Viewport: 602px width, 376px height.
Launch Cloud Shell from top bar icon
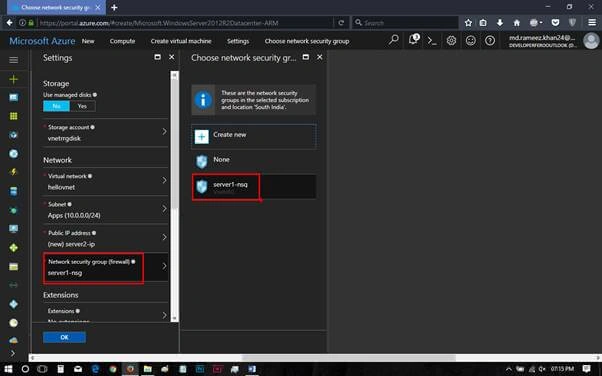tap(432, 40)
